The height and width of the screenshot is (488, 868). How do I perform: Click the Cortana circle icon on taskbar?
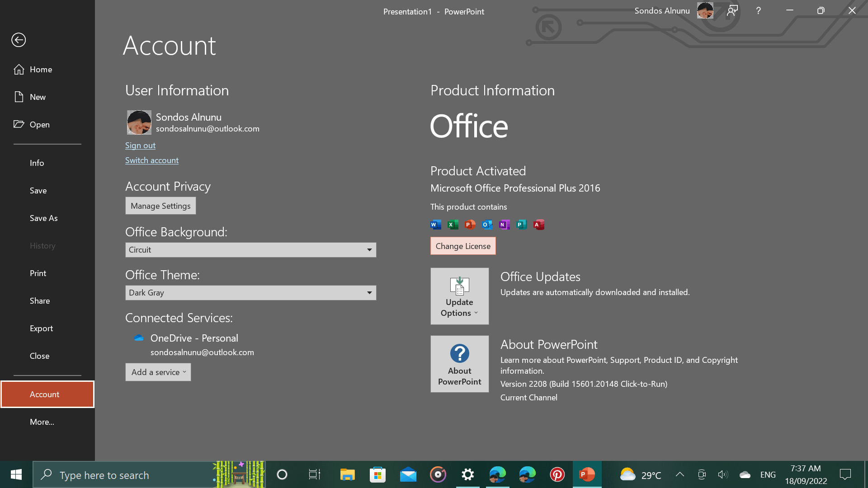[x=282, y=474]
